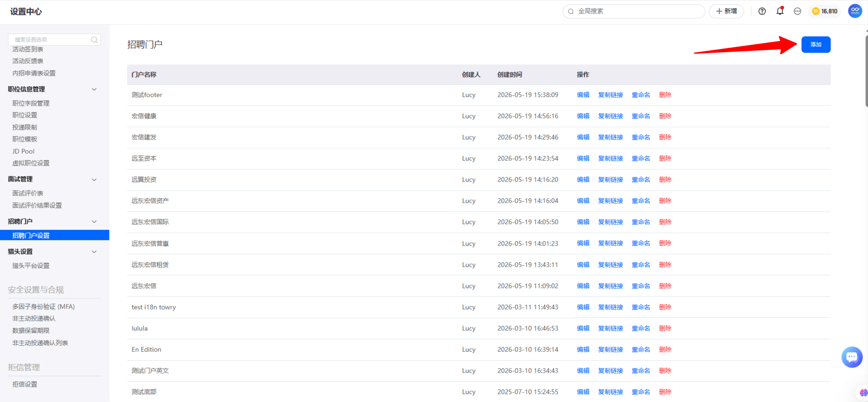Edit the 远翼投资 portal
This screenshot has width=868, height=402.
(583, 180)
